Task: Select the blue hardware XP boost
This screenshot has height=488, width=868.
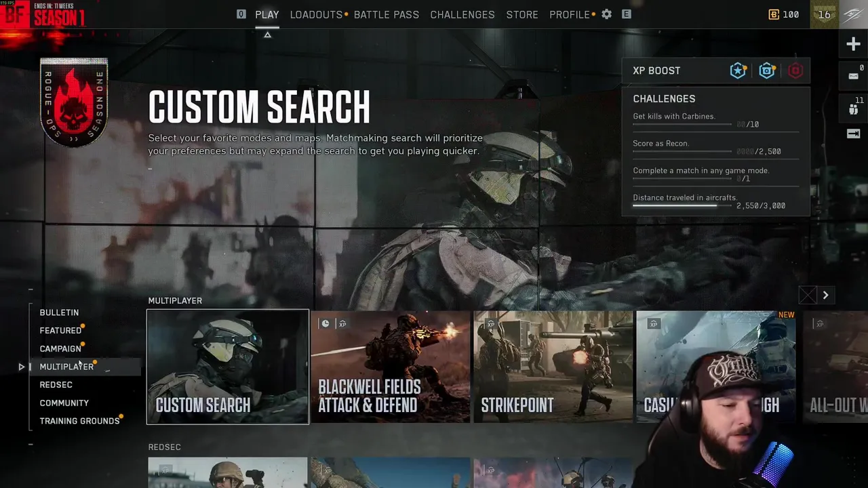Action: [767, 70]
